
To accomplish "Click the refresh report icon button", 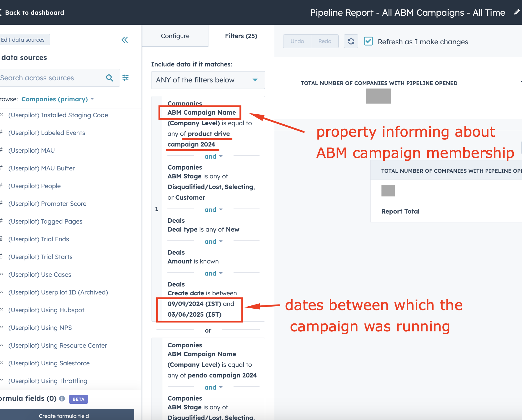I will (351, 41).
